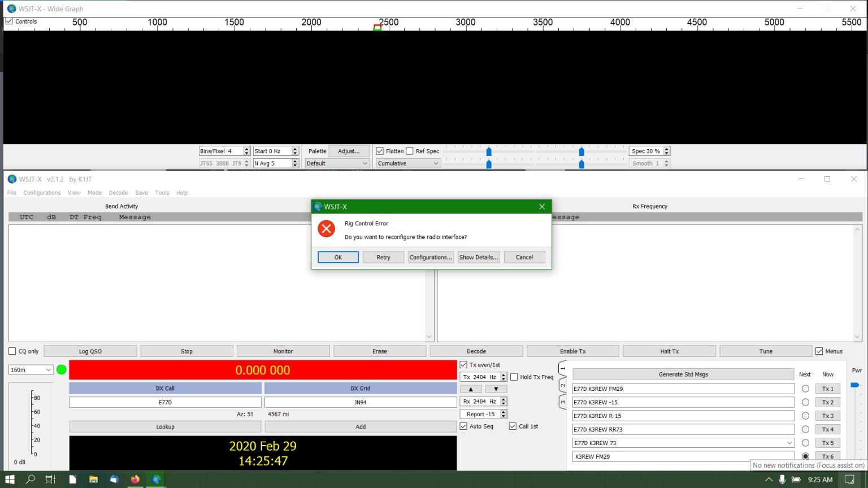Disable the Flatten option
868x488 pixels.
click(x=379, y=151)
